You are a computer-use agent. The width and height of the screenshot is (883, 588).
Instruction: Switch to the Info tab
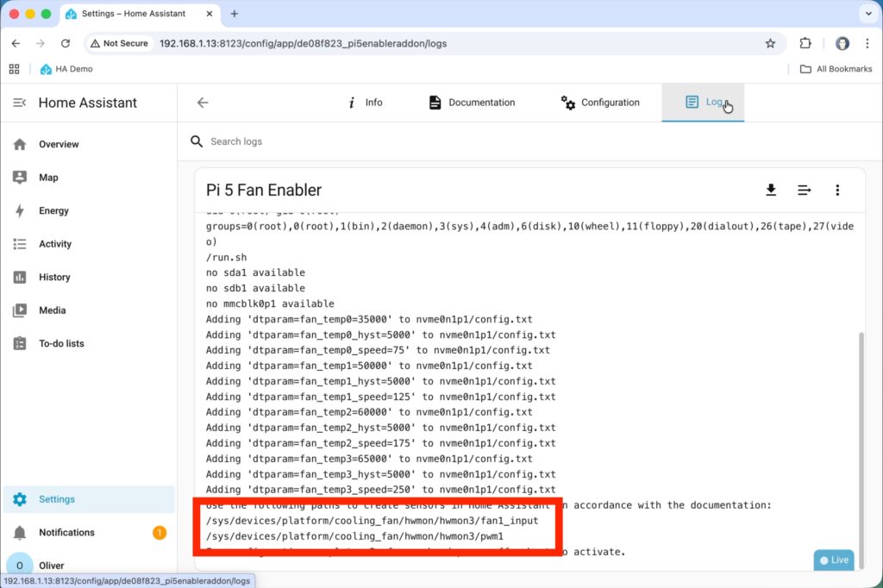pos(365,103)
